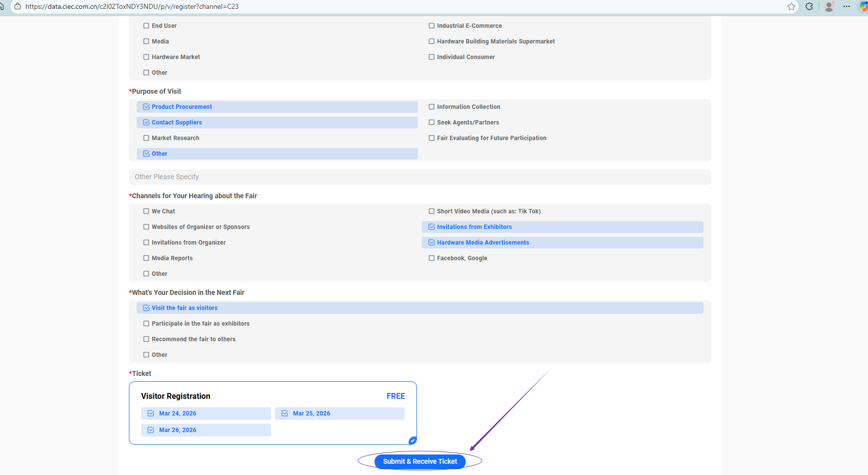868x475 pixels.
Task: Open the browser three-dots settings menu
Action: 847,6
